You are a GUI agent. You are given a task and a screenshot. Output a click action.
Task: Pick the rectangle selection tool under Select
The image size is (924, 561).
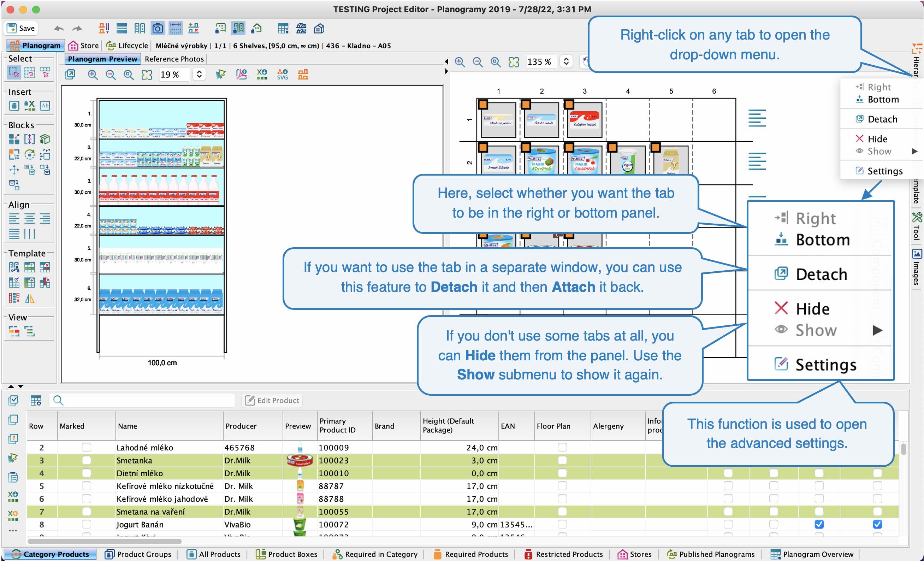14,72
